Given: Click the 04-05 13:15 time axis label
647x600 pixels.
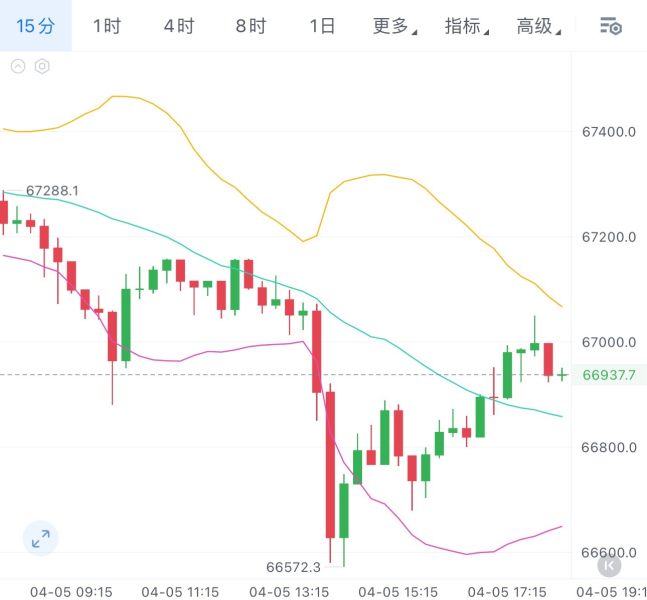Looking at the screenshot, I should click(x=289, y=592).
